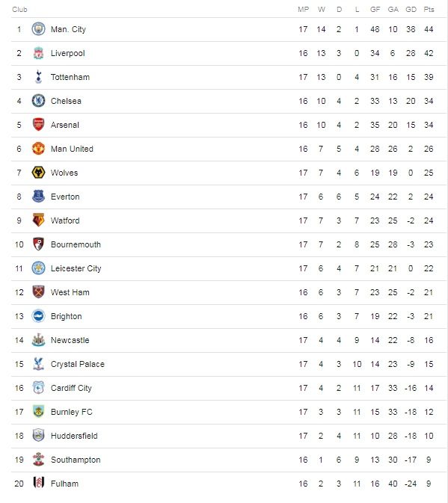The width and height of the screenshot is (448, 503).
Task: Click the Chelsea club crest
Action: pos(38,101)
